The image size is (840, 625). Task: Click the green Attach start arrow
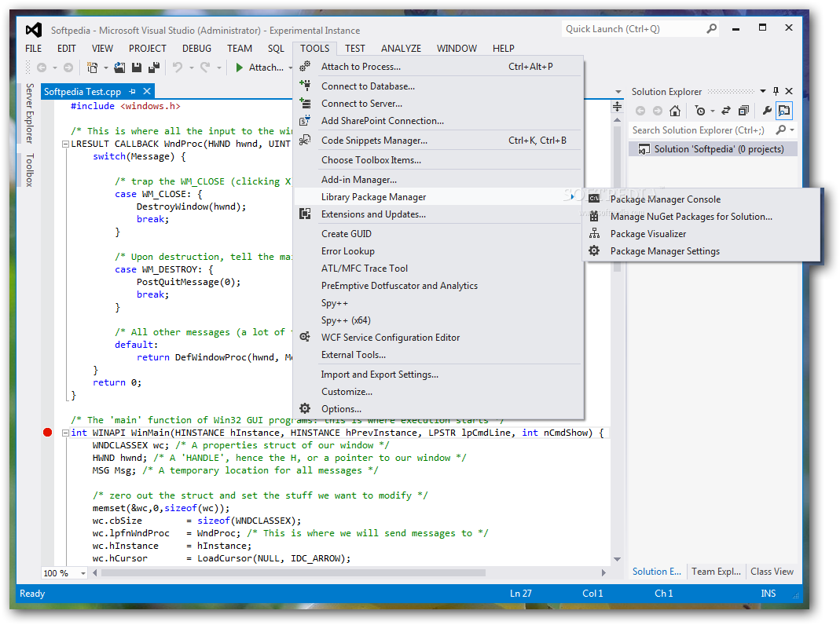(x=240, y=68)
